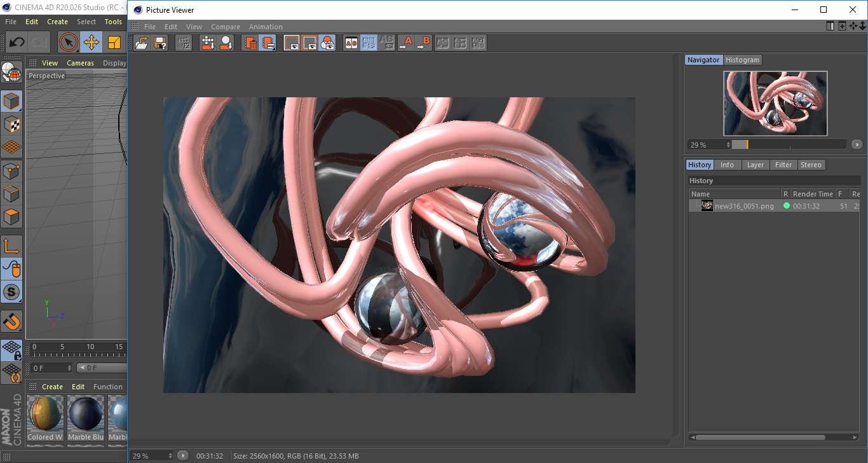Select the Move tool
Screen dimensions: 868x463
tap(92, 43)
